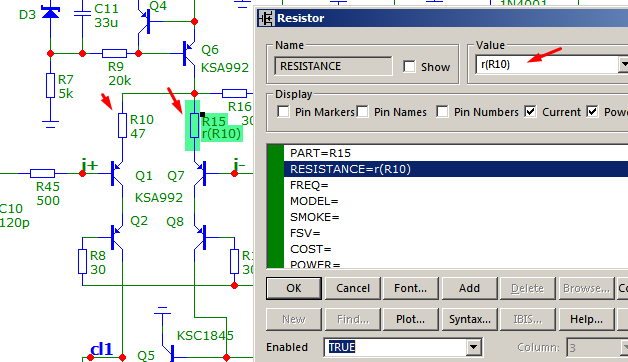
Task: Click the i+ node label
Action: tap(89, 165)
